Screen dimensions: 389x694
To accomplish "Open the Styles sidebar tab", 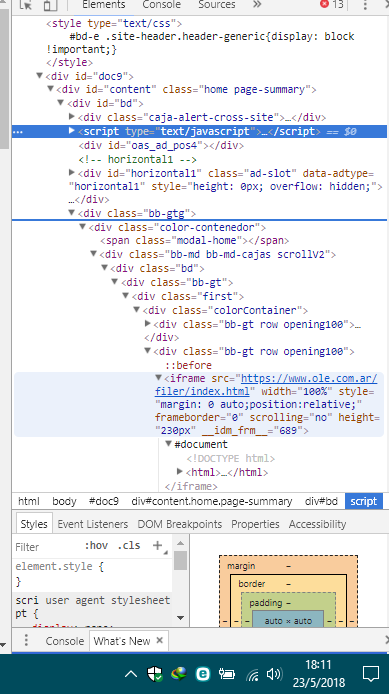I will pyautogui.click(x=34, y=524).
